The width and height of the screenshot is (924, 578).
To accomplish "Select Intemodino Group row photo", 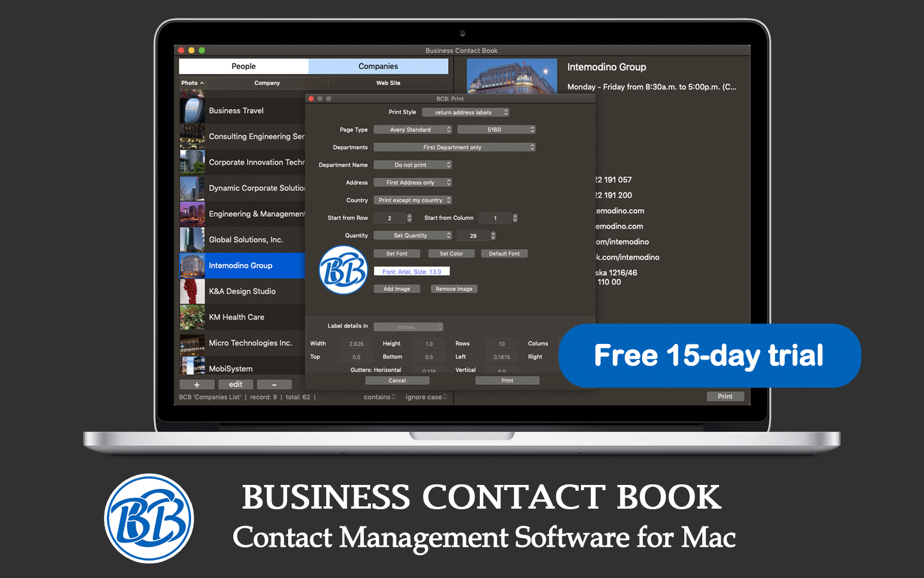I will click(192, 265).
